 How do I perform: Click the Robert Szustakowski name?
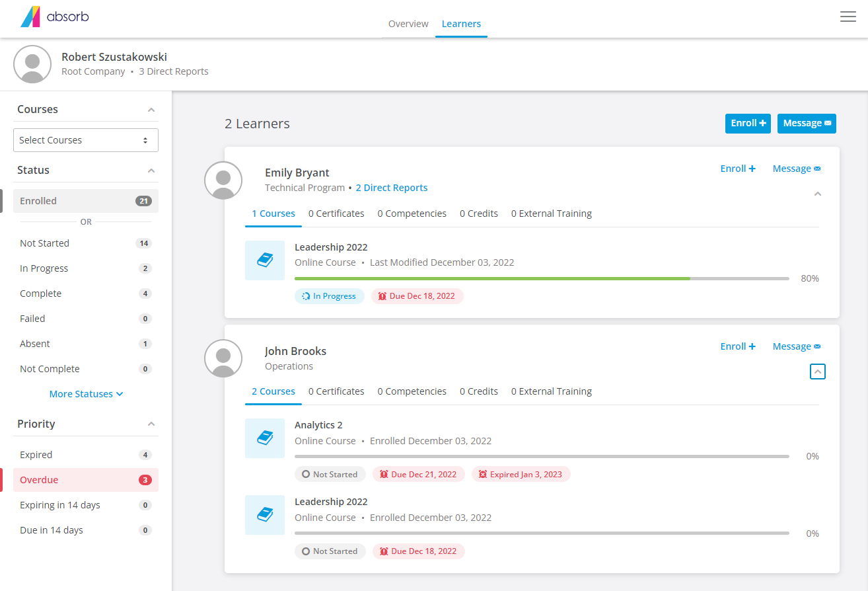click(x=114, y=57)
